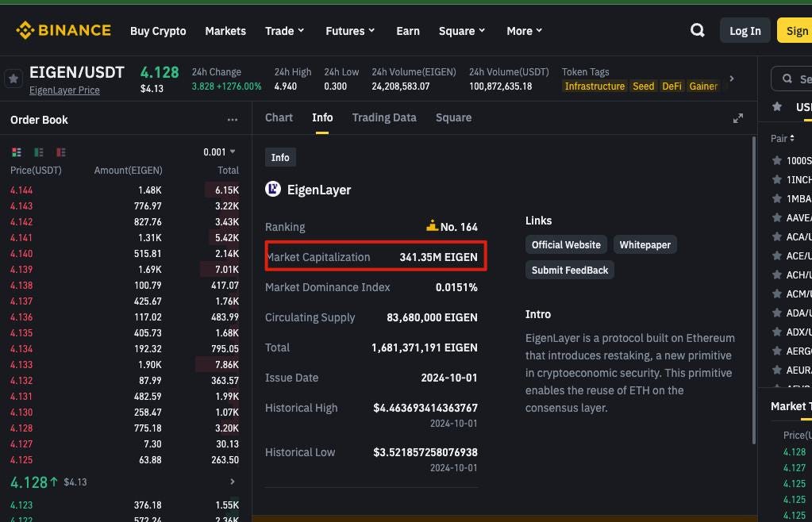Click the pair search field
This screenshot has width=812, height=522.
click(791, 79)
